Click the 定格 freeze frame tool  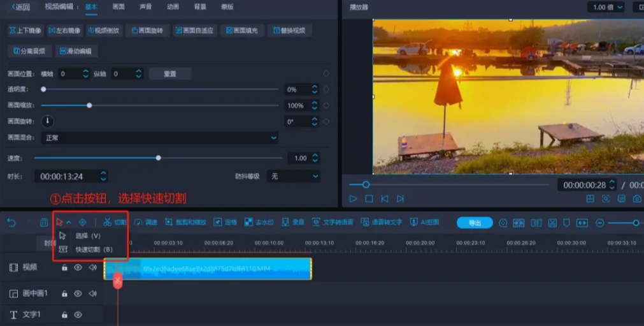click(225, 223)
